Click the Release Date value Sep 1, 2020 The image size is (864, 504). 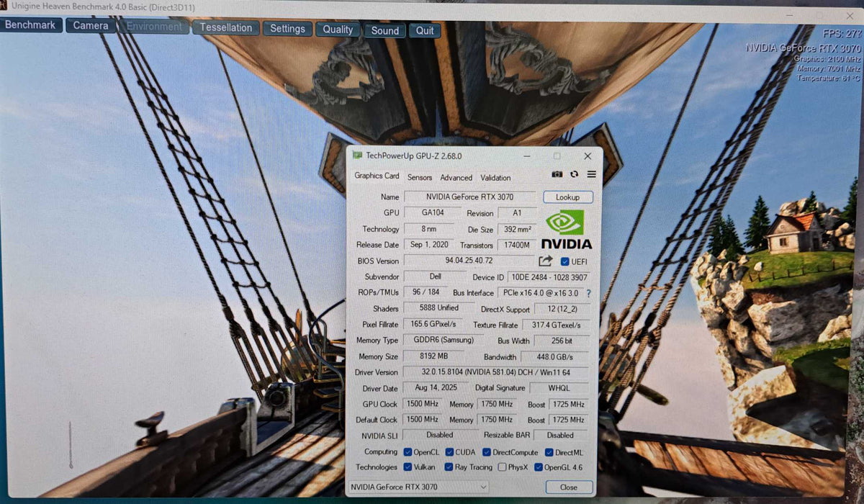429,244
